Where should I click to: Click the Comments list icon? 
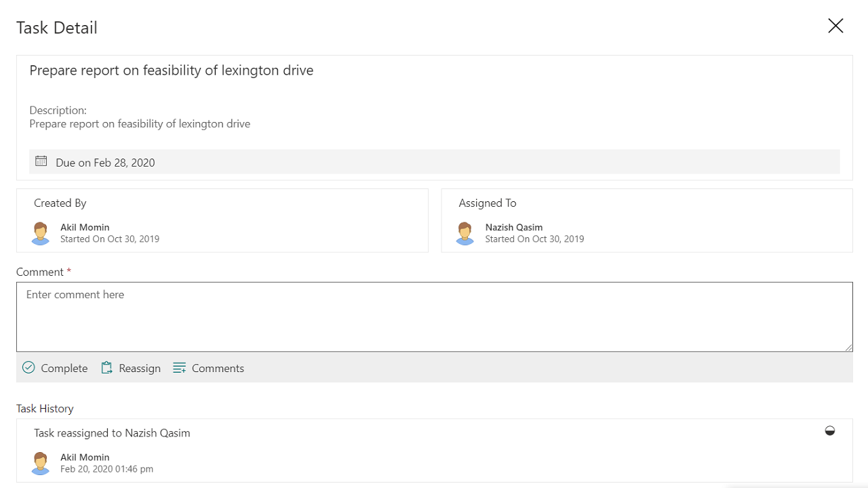[179, 367]
